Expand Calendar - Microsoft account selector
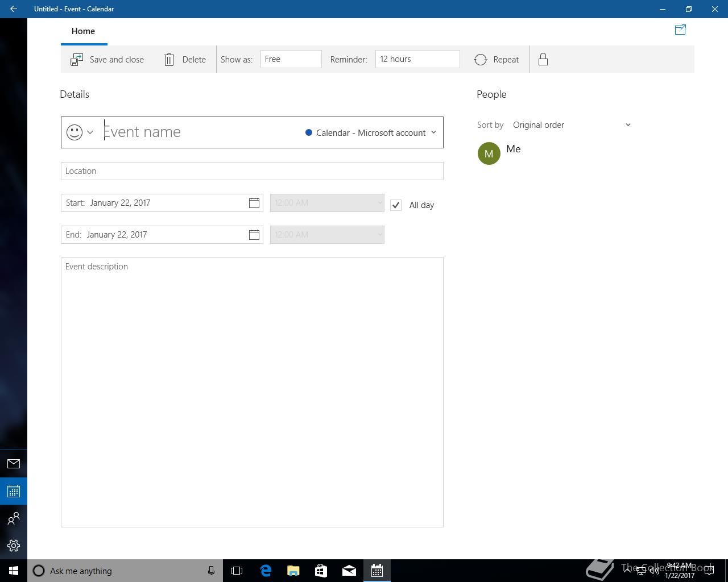 (x=371, y=132)
